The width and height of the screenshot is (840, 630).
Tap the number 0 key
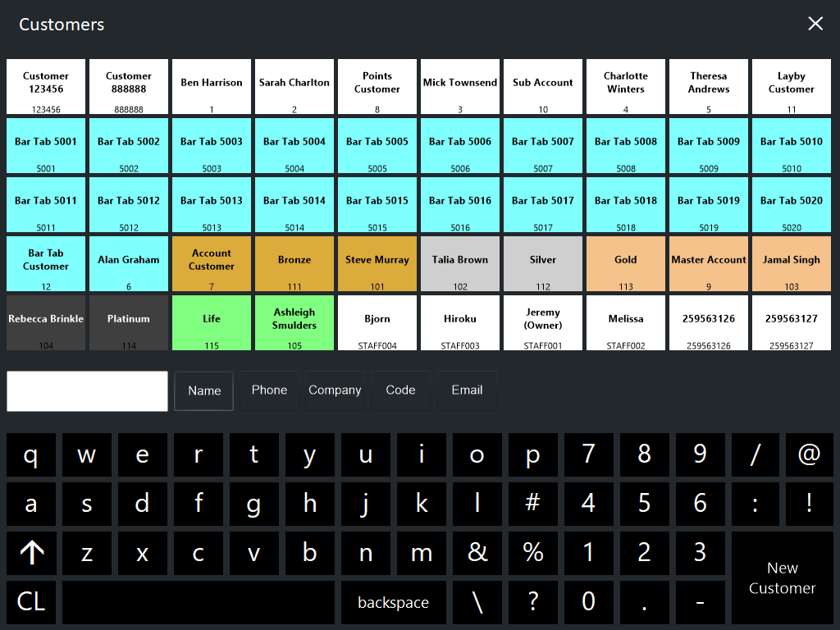(588, 603)
